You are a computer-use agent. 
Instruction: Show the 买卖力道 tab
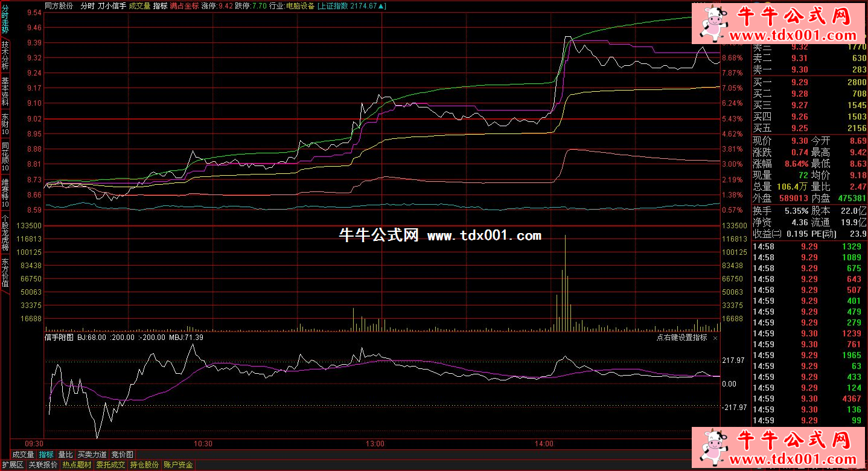click(92, 454)
